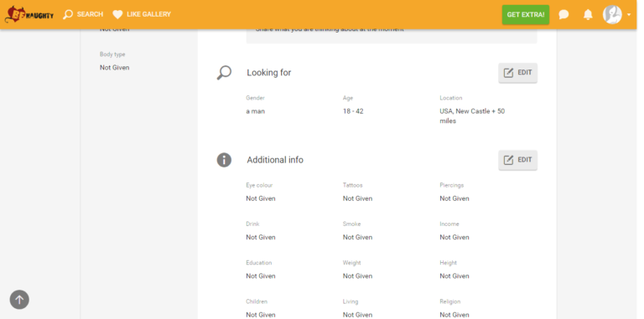Click the Age range 18 - 42
Screen dimensions: 644x319
point(353,111)
